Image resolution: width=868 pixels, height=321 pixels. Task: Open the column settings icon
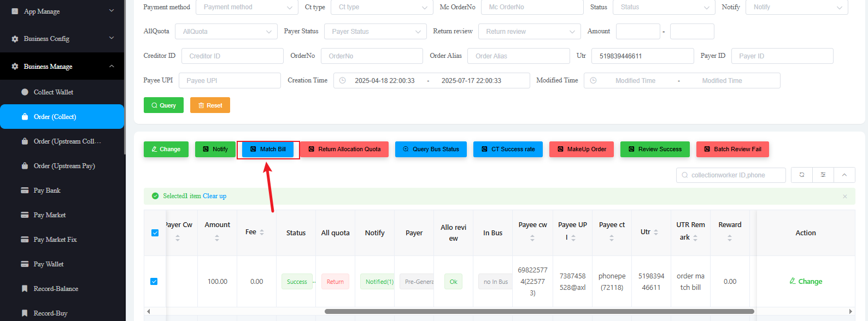823,175
